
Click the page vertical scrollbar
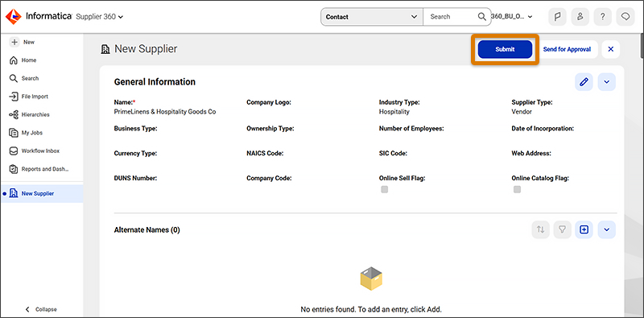click(642, 45)
